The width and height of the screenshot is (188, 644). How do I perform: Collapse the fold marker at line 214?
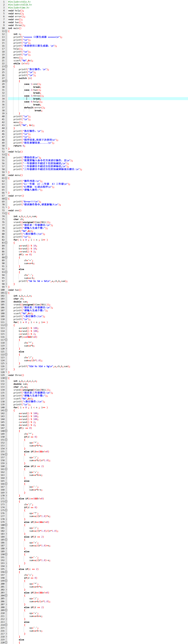(6, 625)
